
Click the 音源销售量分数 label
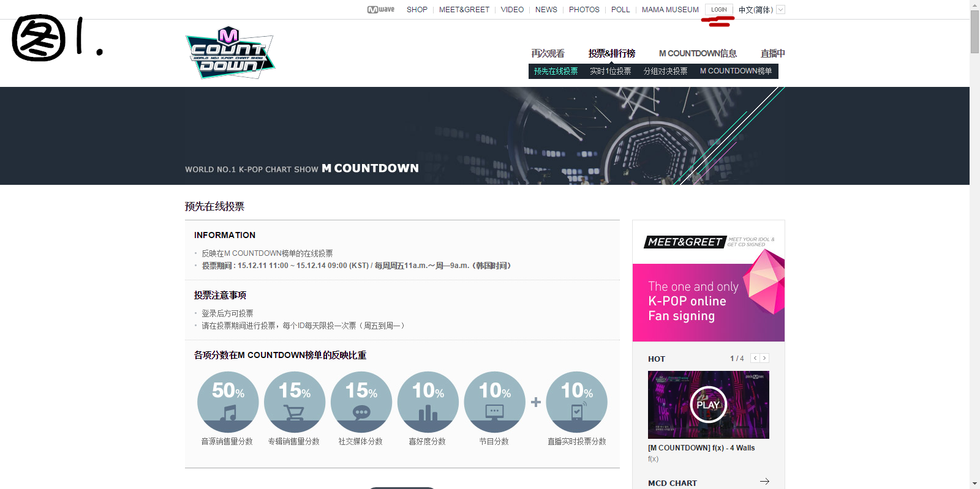(x=227, y=441)
